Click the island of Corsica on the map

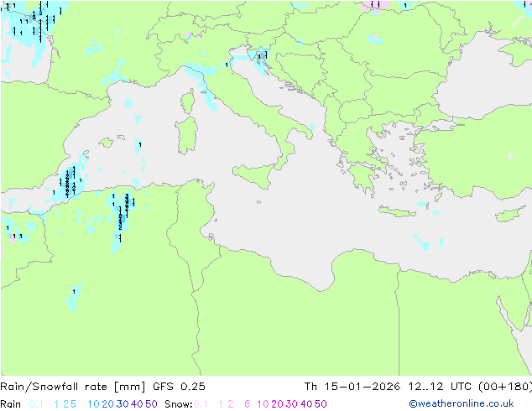point(188,101)
